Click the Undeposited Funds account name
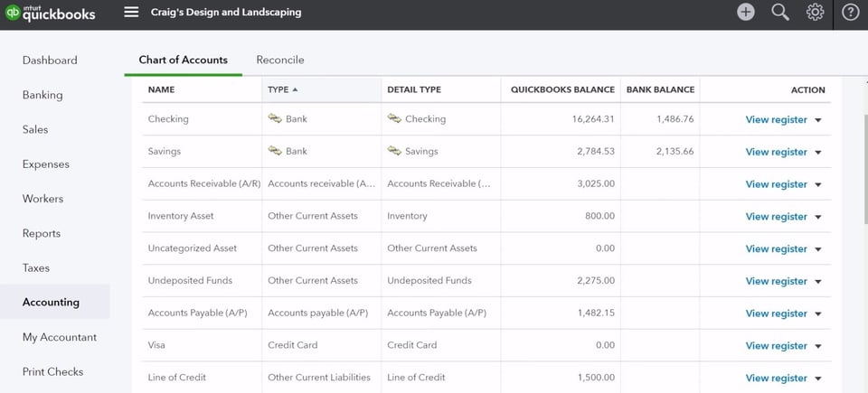This screenshot has width=868, height=393. (190, 281)
